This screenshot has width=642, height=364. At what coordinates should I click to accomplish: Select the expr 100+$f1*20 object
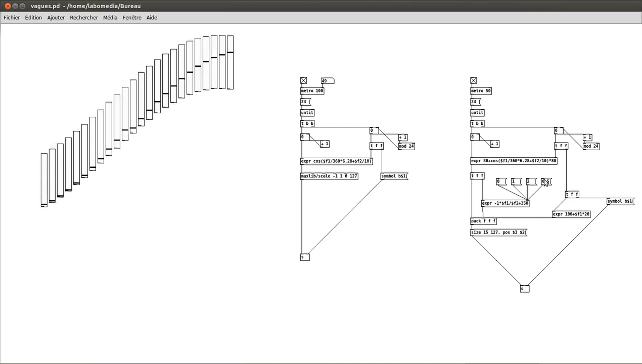(x=571, y=214)
